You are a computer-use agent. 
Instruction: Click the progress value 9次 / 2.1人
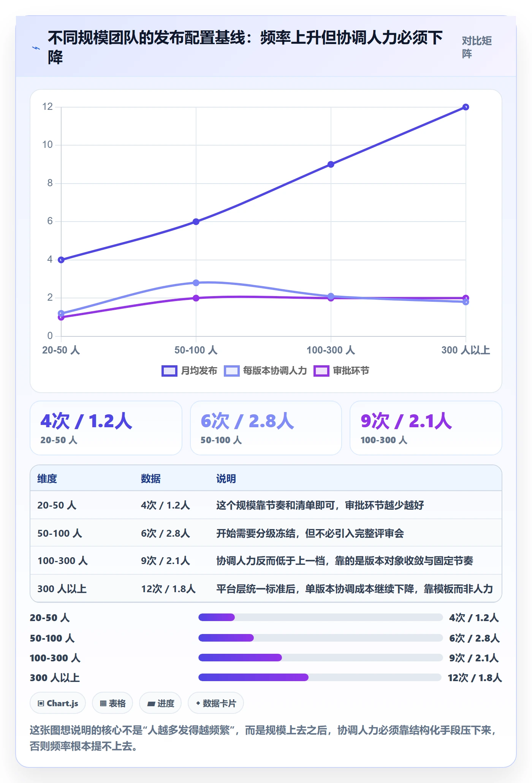474,658
